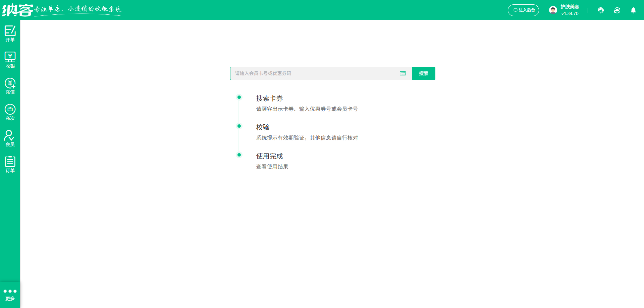The height and width of the screenshot is (308, 644).
Task: Click the 纳客 logo
Action: coord(17,10)
